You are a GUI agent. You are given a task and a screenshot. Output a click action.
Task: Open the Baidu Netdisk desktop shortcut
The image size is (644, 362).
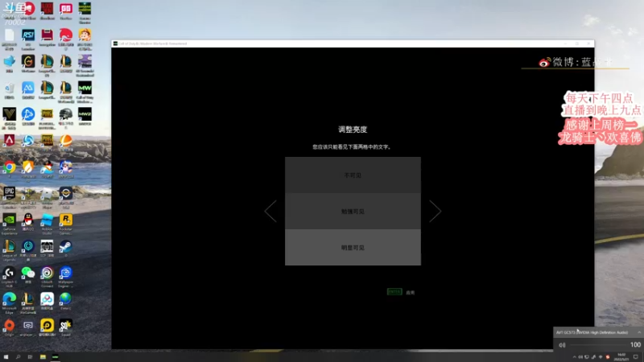(47, 299)
